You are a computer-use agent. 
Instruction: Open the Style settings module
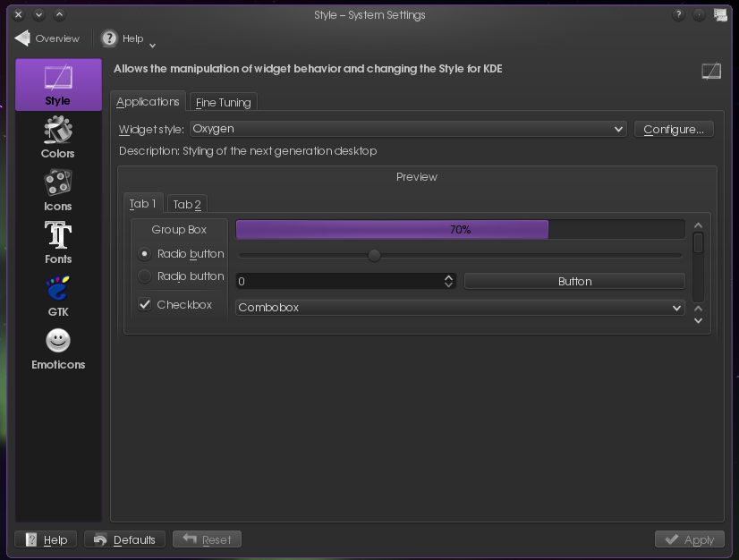pos(58,85)
